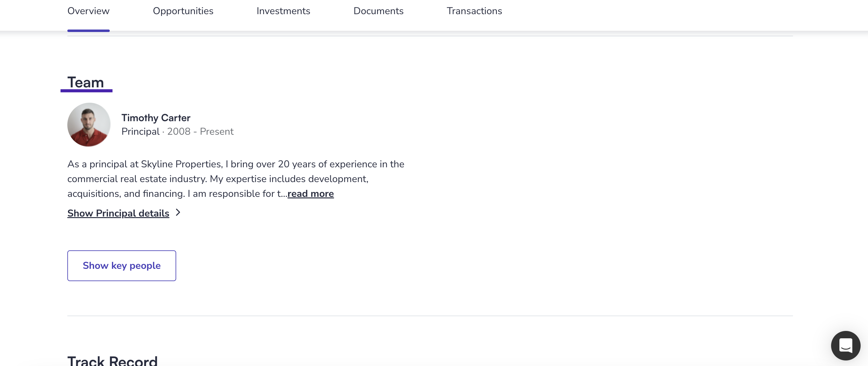View the Transactions tab
868x366 pixels.
(474, 11)
